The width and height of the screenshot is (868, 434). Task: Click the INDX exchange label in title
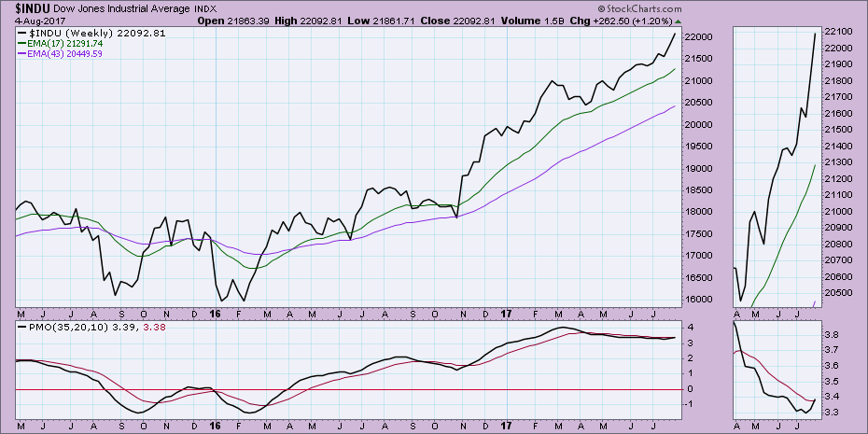206,9
